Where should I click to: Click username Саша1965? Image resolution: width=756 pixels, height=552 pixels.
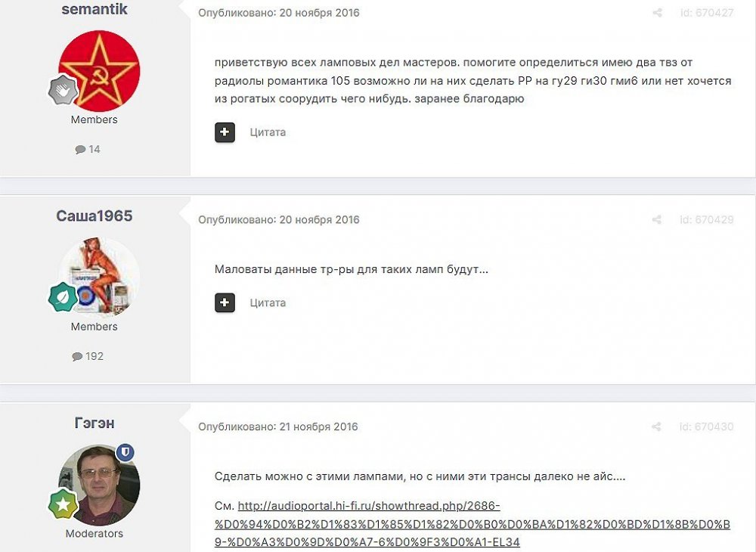94,216
